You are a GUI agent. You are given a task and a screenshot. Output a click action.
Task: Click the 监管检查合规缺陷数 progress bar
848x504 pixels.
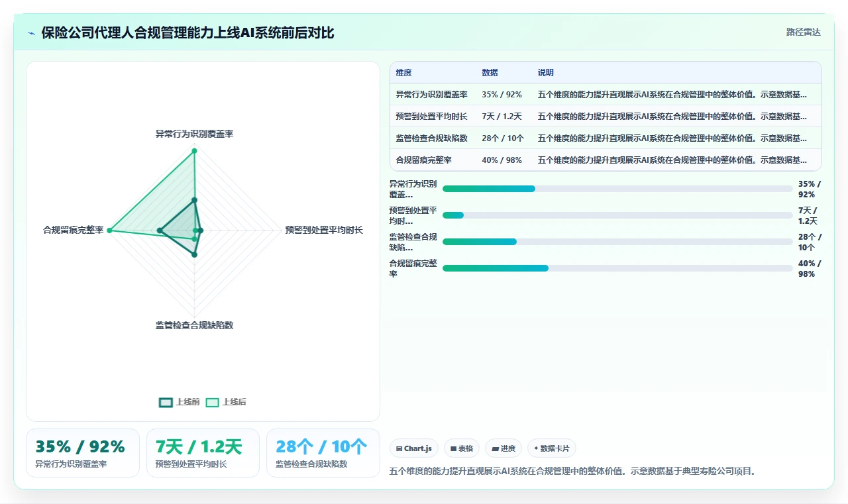click(617, 242)
